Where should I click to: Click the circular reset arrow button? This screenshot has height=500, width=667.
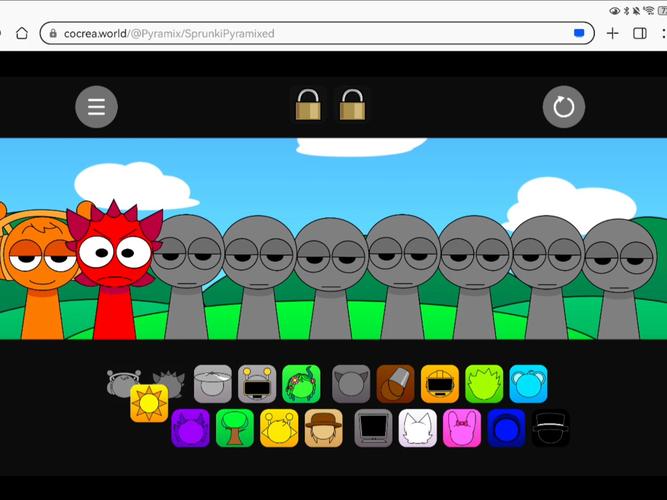click(564, 107)
